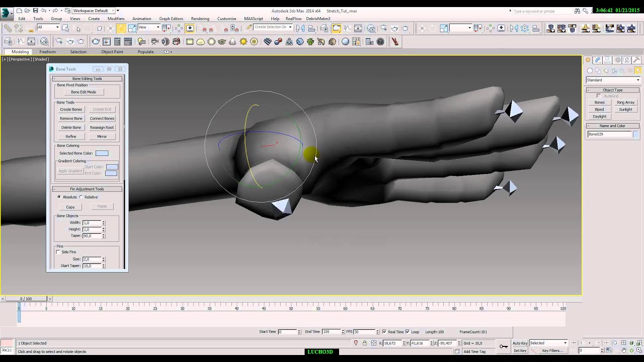Click the Bones object type button
The width and height of the screenshot is (644, 362).
click(x=599, y=103)
